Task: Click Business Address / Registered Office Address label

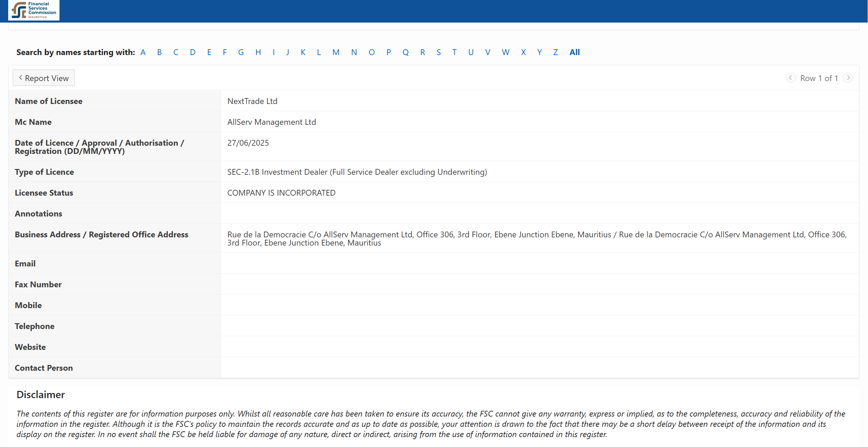Action: pos(102,235)
